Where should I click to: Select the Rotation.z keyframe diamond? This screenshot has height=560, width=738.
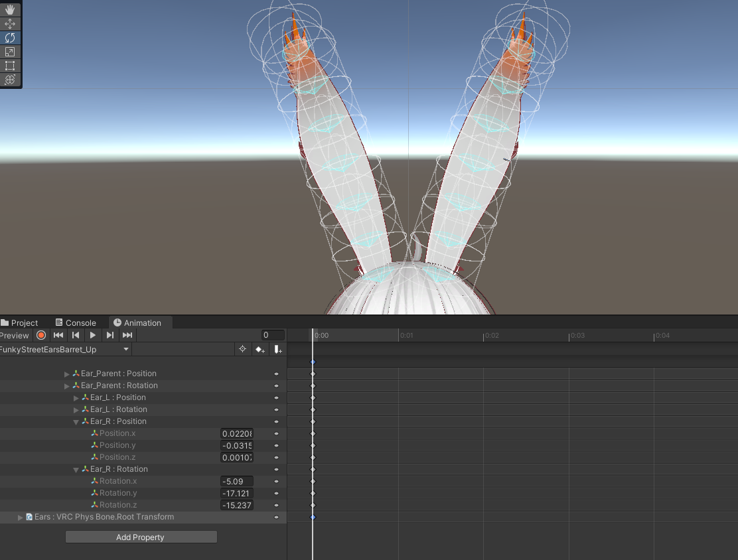[313, 506]
